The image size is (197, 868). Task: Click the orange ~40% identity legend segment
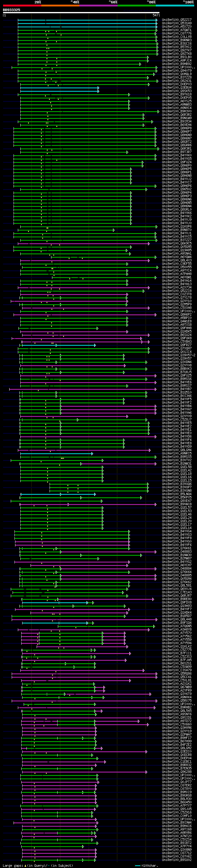click(60, 6)
